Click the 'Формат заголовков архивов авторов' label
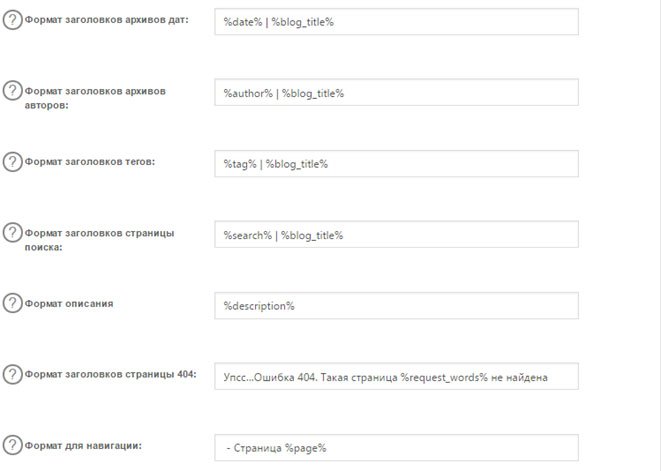Viewport: 661px width, 471px height. pos(95,97)
